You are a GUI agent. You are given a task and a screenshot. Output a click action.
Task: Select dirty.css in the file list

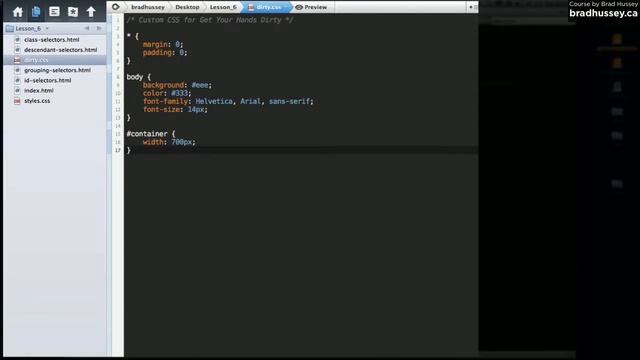[36, 60]
